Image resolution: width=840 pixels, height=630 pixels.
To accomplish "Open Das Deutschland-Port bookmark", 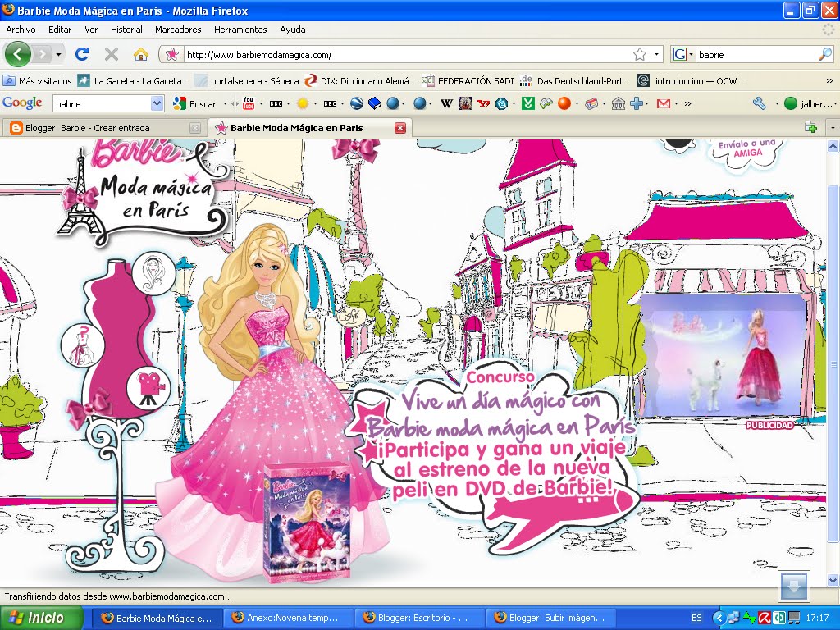I will (x=575, y=81).
